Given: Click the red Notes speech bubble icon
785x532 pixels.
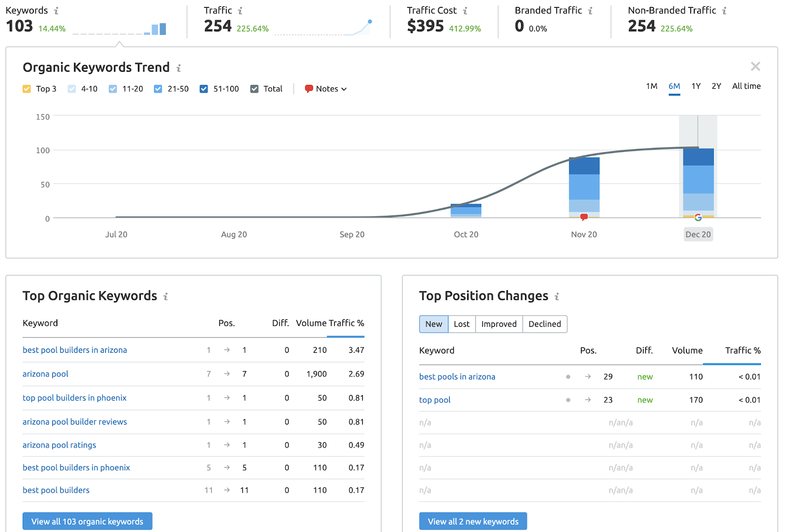Looking at the screenshot, I should 309,89.
